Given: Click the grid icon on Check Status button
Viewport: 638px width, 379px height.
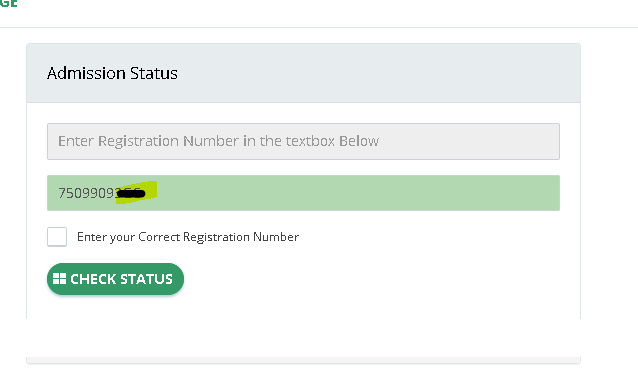Looking at the screenshot, I should coord(59,279).
